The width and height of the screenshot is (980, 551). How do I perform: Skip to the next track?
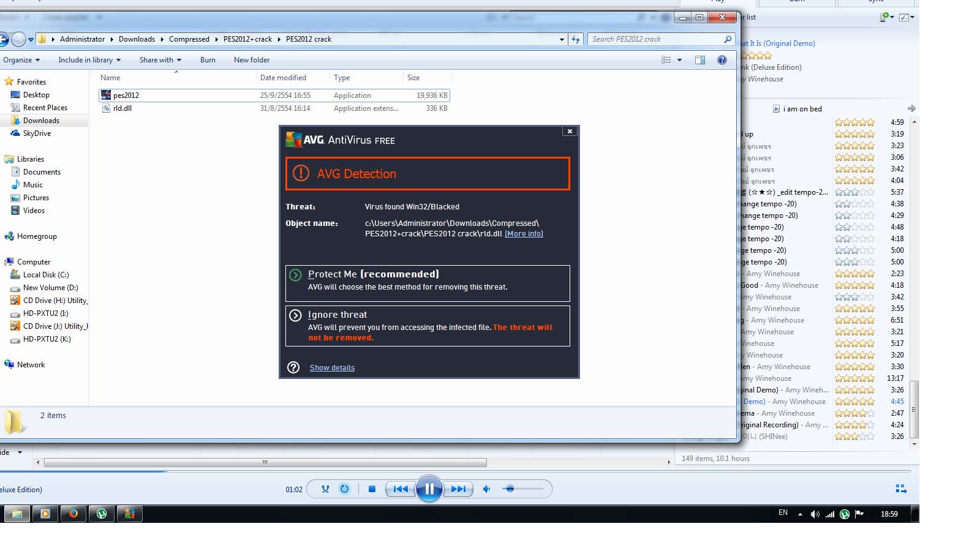[x=458, y=489]
